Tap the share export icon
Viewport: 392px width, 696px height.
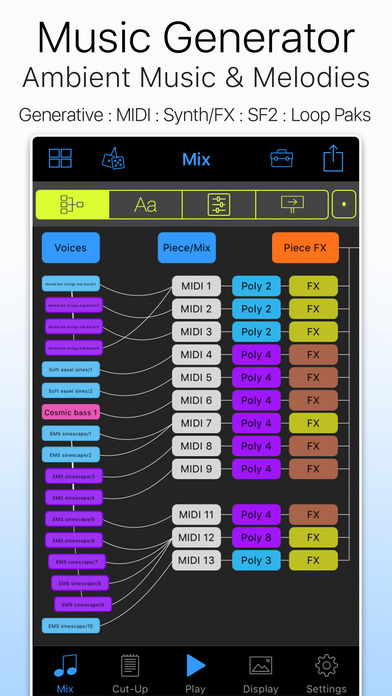tap(333, 159)
